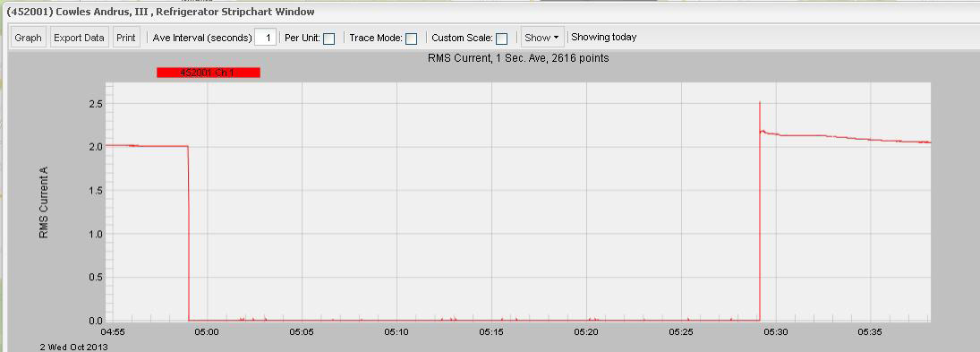Click the 05:30 time axis label
The width and height of the screenshot is (980, 352).
click(x=776, y=332)
